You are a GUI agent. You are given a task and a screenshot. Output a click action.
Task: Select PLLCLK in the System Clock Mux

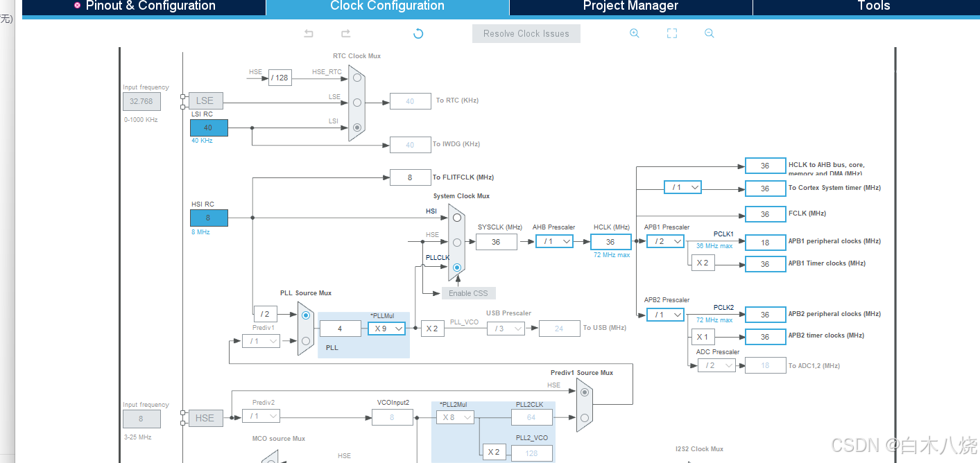coord(456,267)
